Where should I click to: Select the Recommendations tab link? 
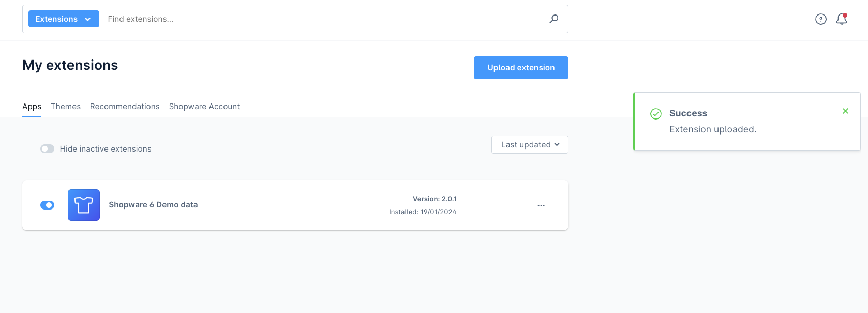click(x=124, y=106)
